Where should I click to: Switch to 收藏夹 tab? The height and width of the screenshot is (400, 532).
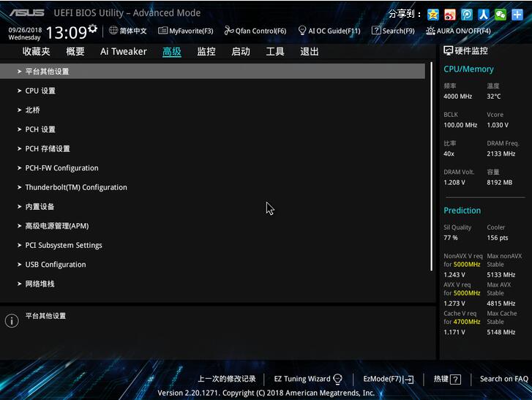pos(37,51)
